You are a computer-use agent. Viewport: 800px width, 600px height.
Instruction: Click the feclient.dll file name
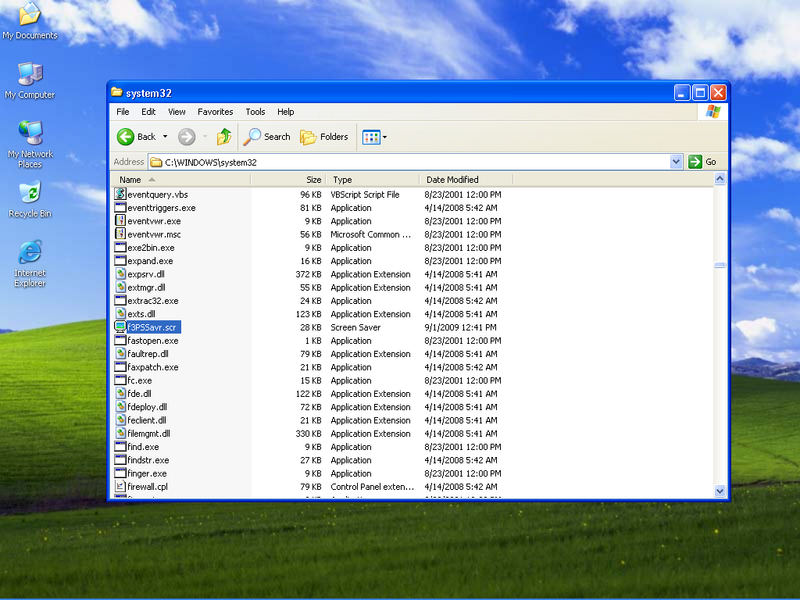coord(146,420)
